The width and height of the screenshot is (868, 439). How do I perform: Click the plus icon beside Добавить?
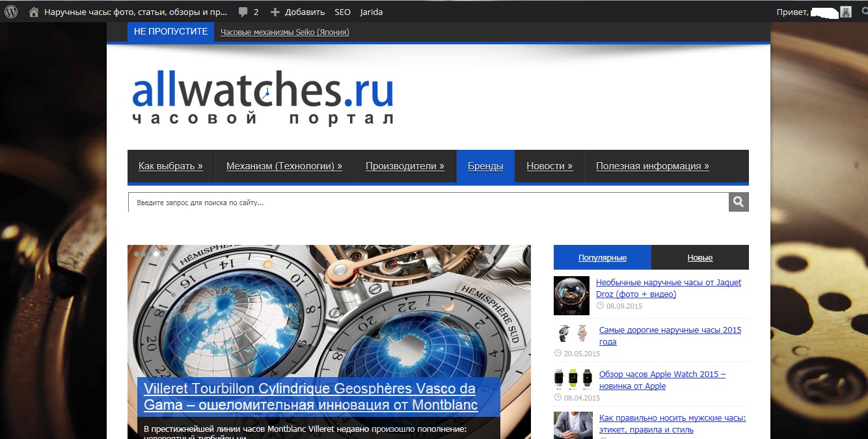click(x=275, y=12)
